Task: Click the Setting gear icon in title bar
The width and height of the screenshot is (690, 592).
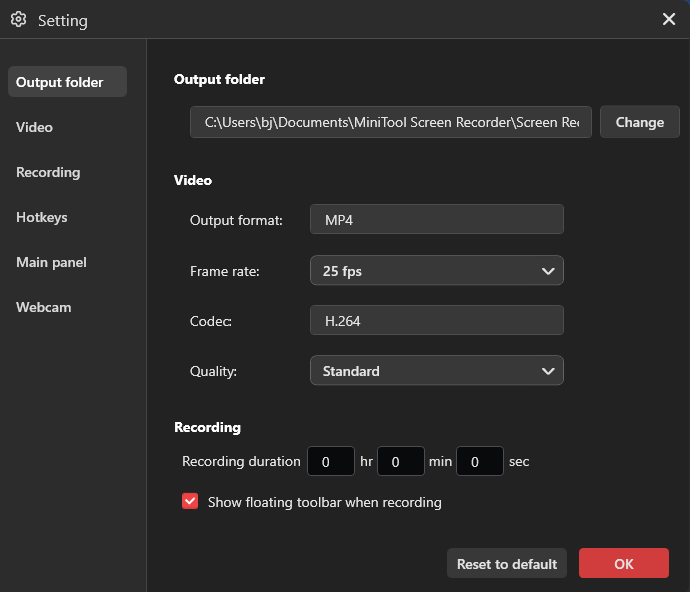Action: (18, 19)
